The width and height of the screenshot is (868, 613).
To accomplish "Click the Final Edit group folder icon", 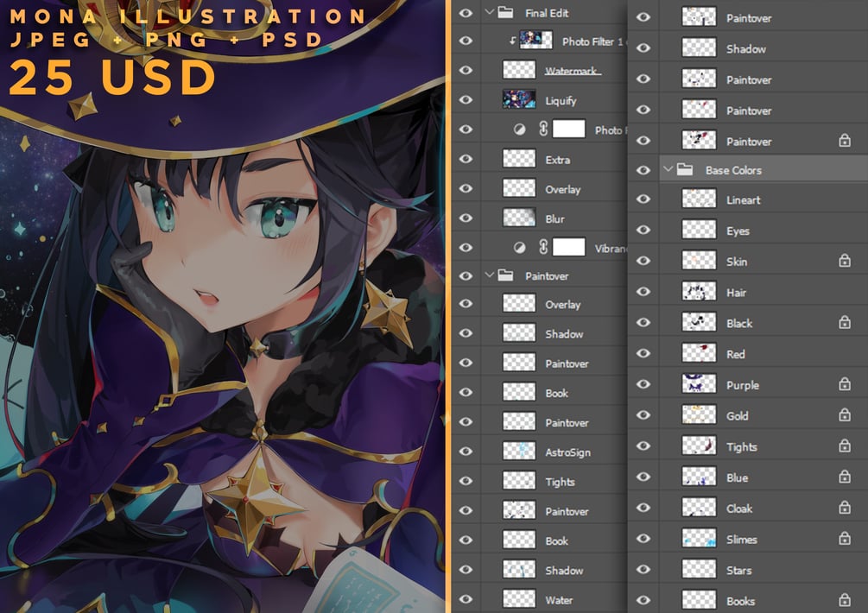I will point(505,12).
